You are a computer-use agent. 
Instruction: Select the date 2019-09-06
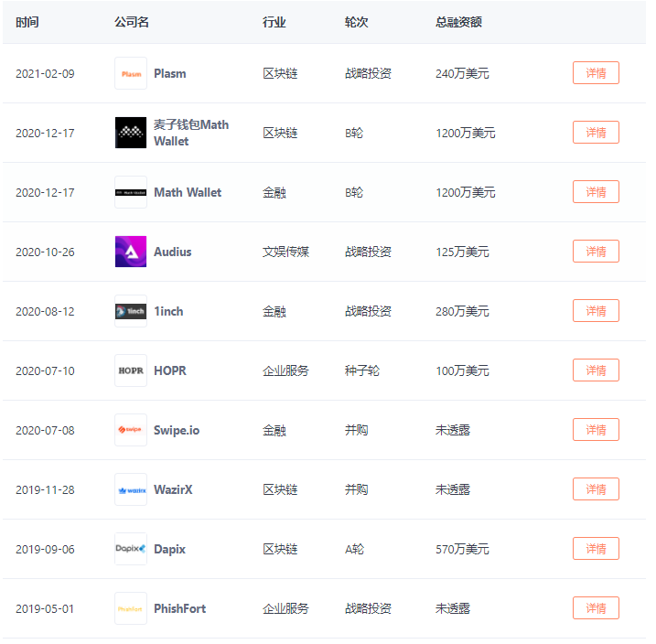(x=45, y=549)
